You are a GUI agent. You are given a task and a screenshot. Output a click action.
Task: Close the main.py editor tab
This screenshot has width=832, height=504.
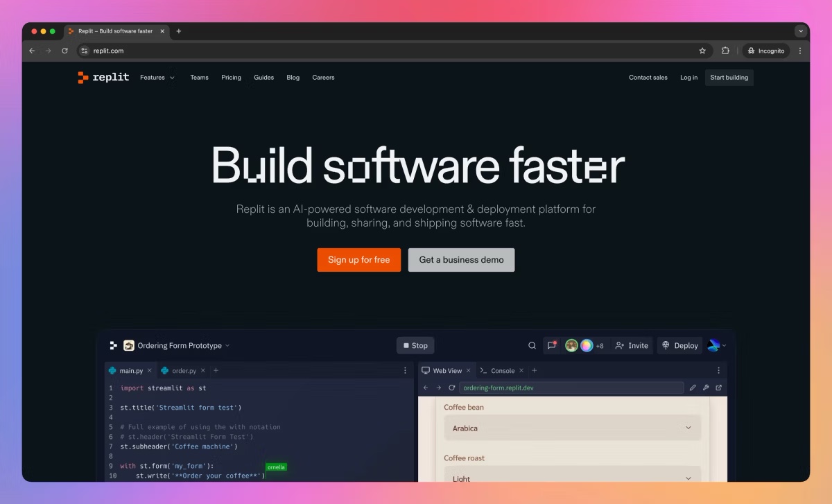pyautogui.click(x=149, y=371)
